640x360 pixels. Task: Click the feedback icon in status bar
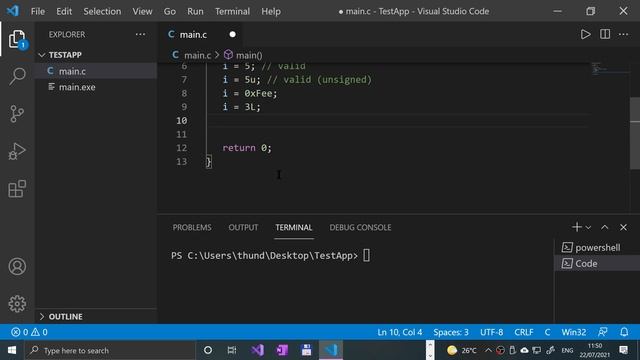602,332
